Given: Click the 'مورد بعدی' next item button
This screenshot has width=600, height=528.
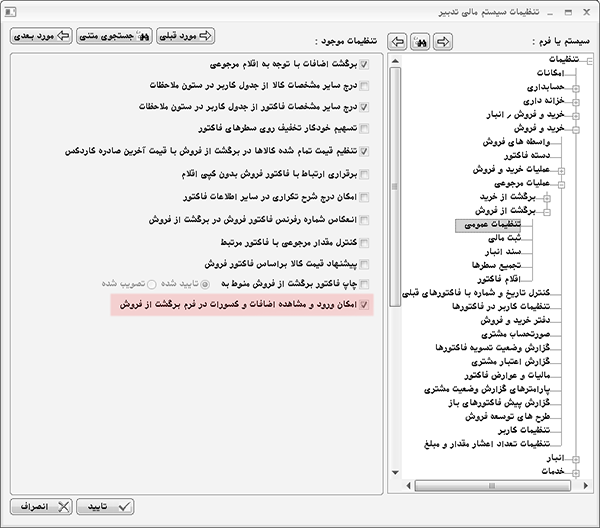Looking at the screenshot, I should coord(42,36).
